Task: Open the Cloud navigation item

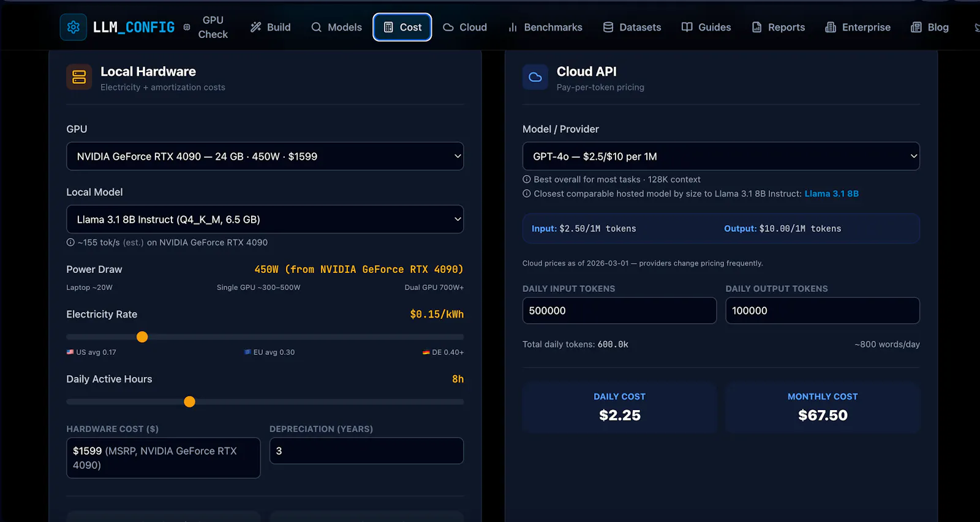Action: (464, 27)
